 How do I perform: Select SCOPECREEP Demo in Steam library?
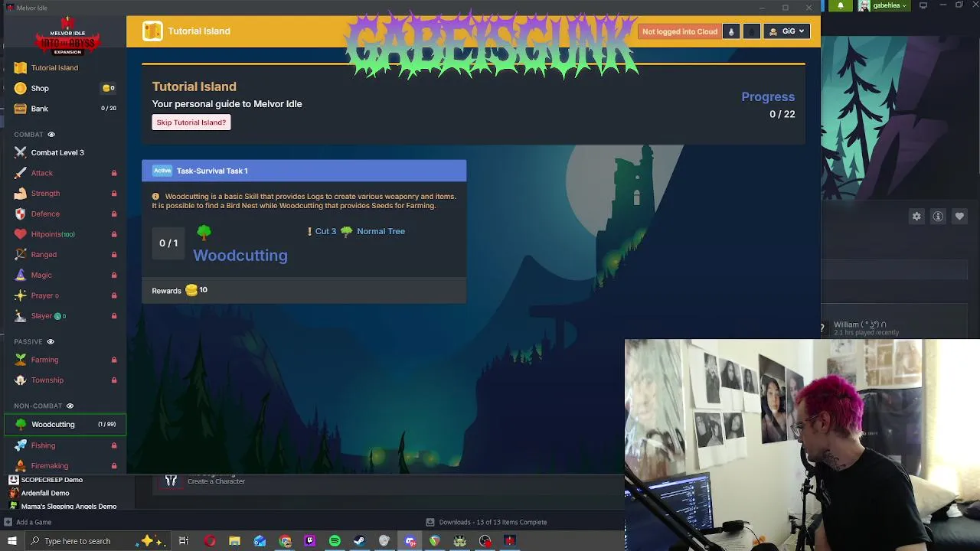52,480
